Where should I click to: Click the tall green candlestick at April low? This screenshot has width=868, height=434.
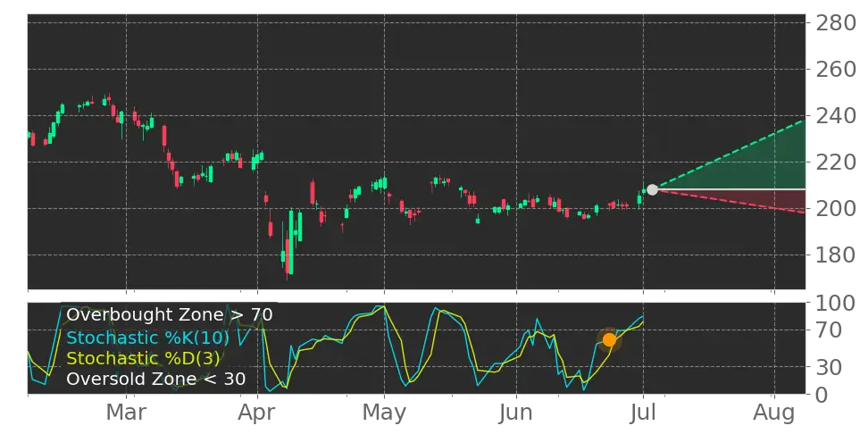click(290, 242)
